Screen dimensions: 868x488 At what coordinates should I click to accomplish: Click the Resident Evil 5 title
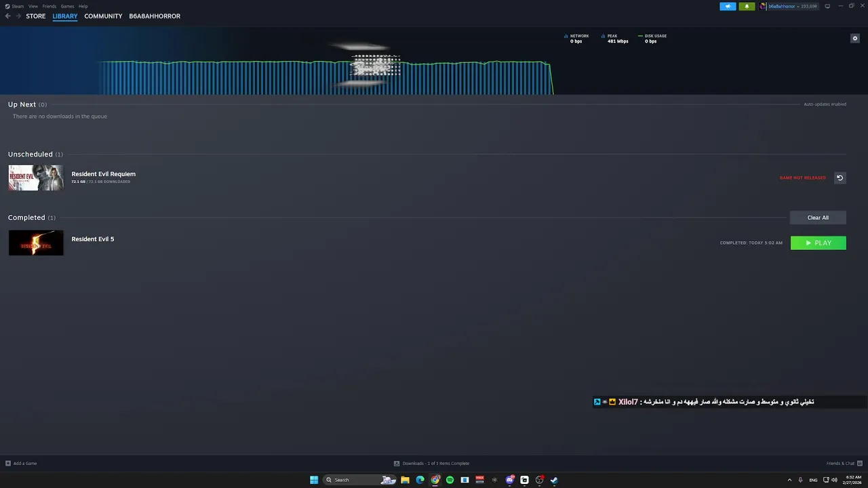coord(93,239)
